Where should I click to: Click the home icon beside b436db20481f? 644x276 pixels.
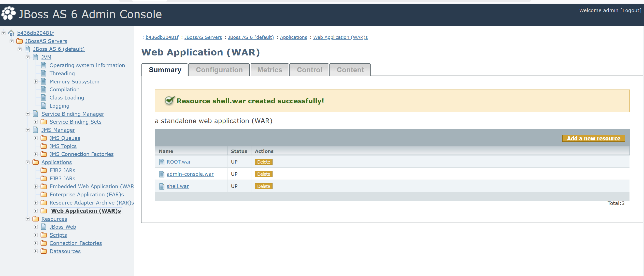(x=11, y=33)
